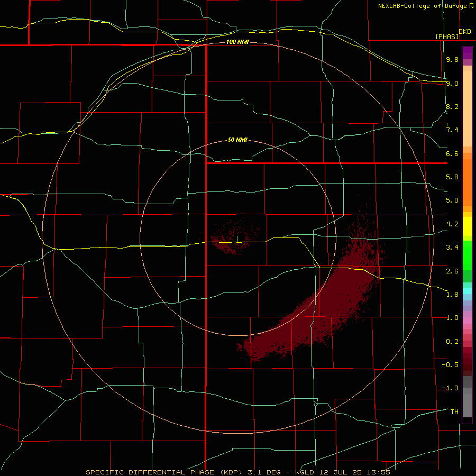Click the purple top segment of color bar
Viewport: 476px width, 476px height.
tap(467, 53)
